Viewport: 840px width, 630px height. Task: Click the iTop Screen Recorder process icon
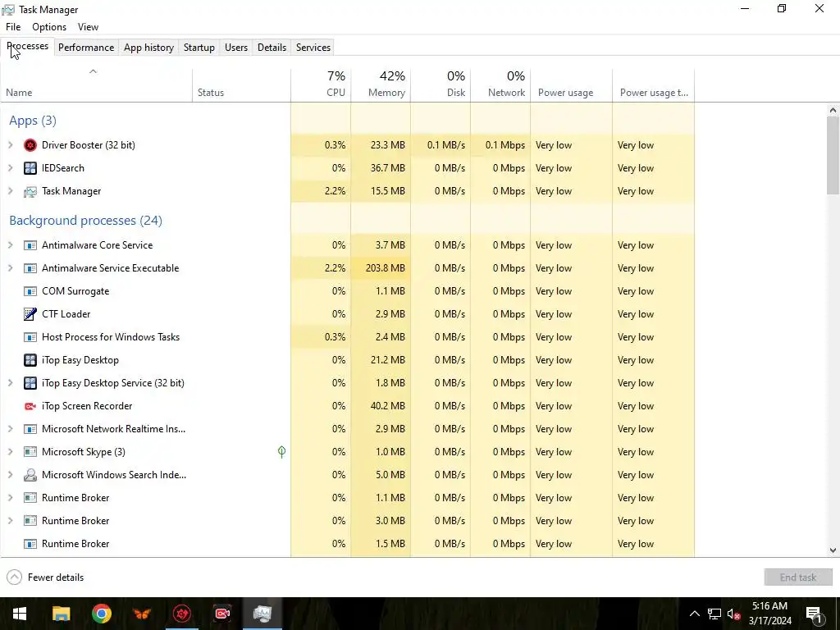tap(30, 406)
